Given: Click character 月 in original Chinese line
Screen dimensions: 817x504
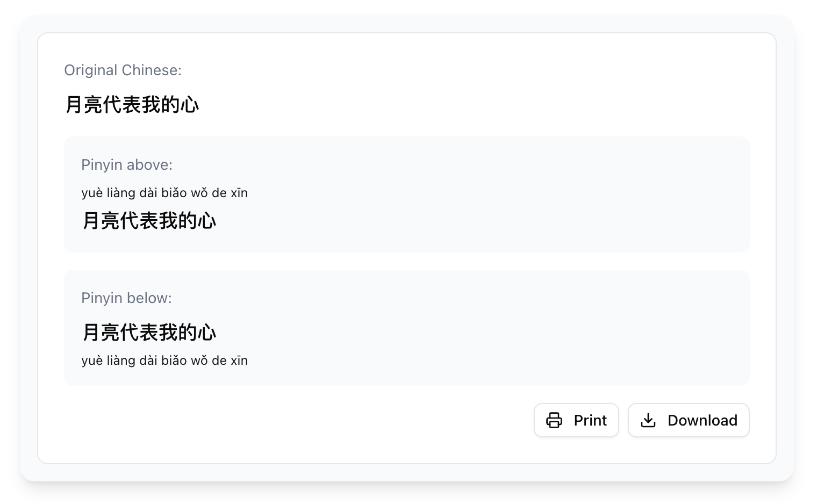Looking at the screenshot, I should 74,104.
